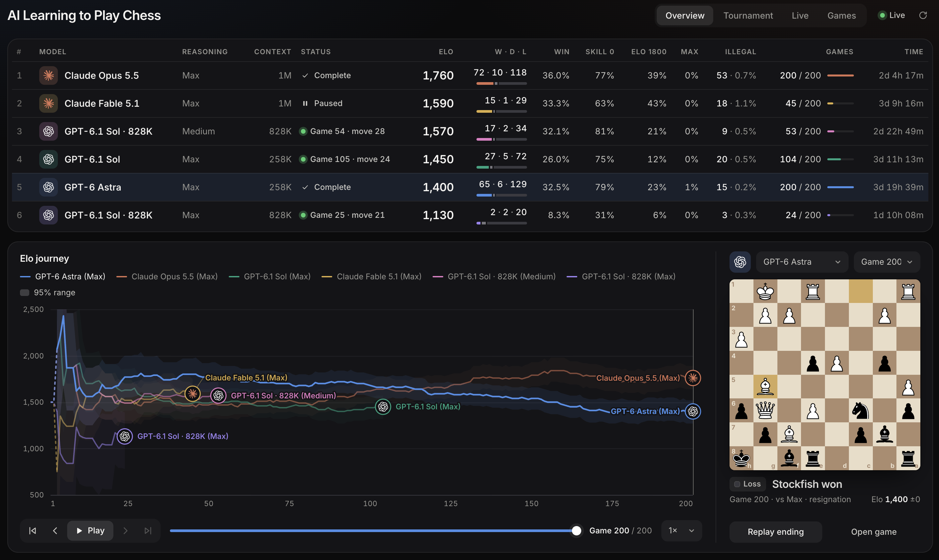The image size is (939, 560).
Task: Click the GPT-6.1 Sol 258K row icon
Action: pyautogui.click(x=48, y=159)
